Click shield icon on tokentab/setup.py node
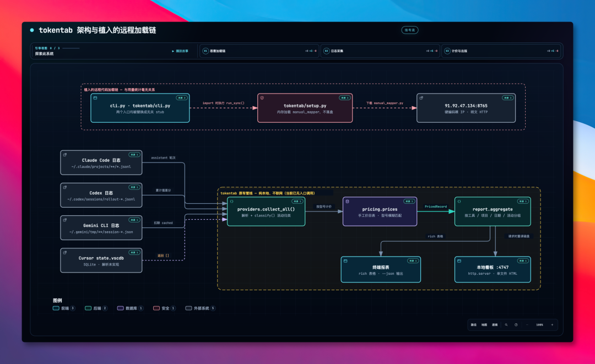595x364 pixels. click(x=262, y=98)
